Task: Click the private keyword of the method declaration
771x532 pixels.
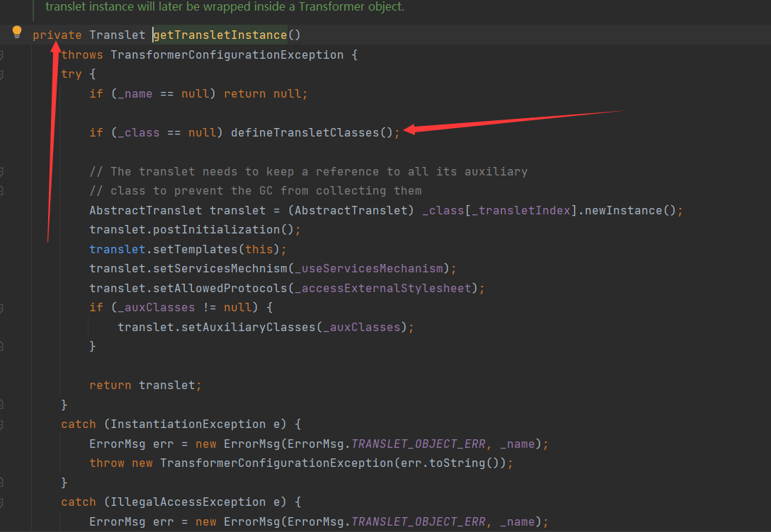Action: point(57,35)
